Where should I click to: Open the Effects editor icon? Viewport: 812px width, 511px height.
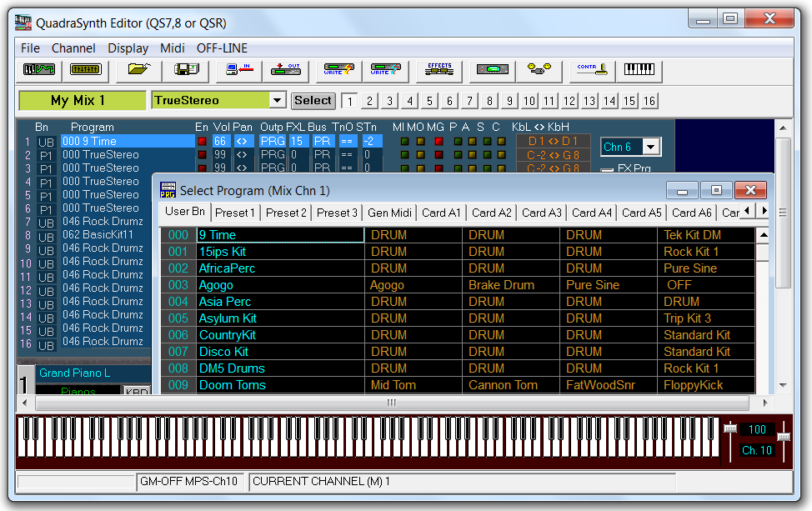(439, 71)
